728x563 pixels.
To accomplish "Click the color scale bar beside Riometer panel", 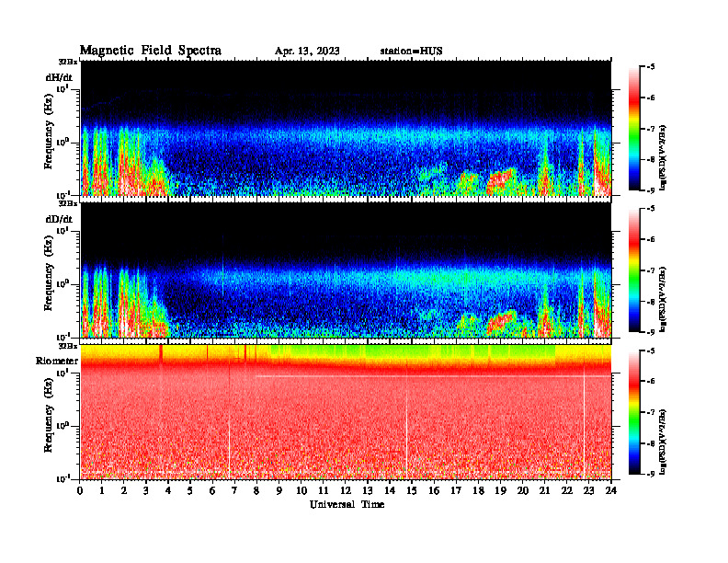I will [633, 412].
